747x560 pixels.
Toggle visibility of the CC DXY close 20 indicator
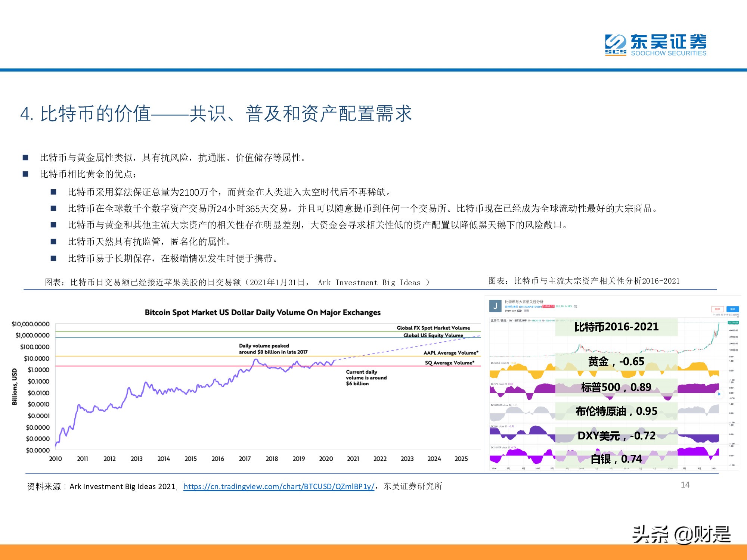pyautogui.click(x=499, y=426)
